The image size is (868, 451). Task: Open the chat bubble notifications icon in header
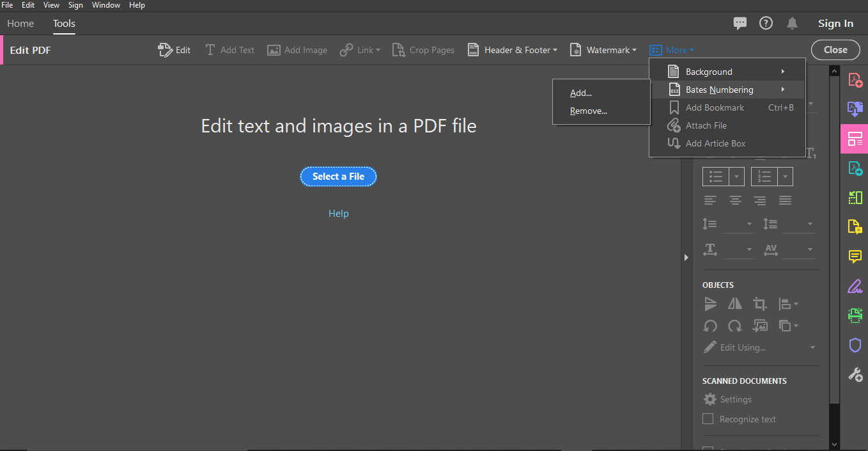point(740,23)
